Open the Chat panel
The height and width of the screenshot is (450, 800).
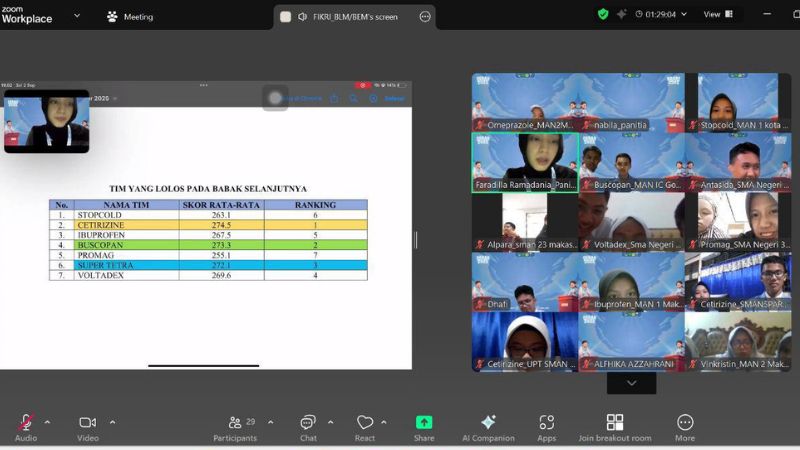pyautogui.click(x=308, y=423)
